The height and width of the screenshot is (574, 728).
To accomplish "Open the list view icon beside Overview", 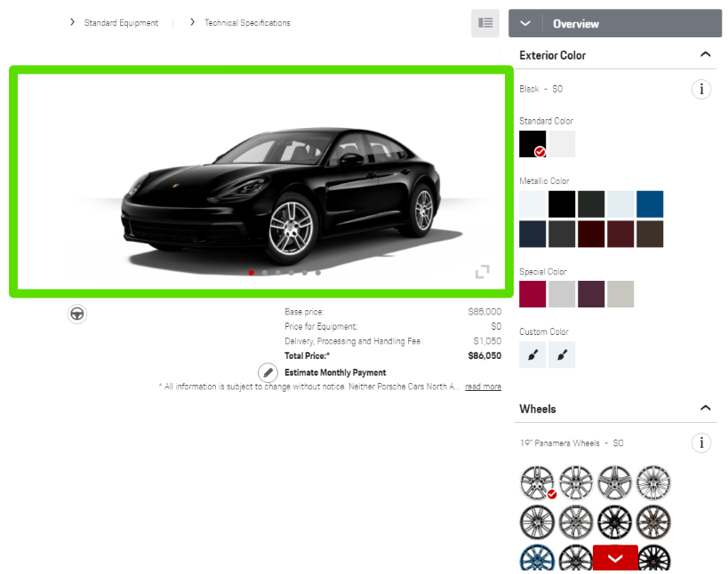I will (x=484, y=23).
